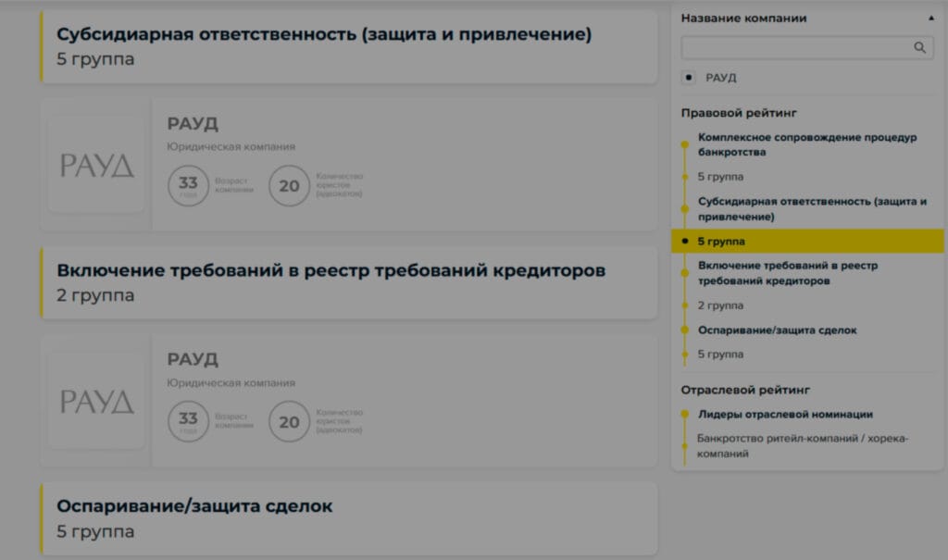Toggle the РАУД company filter checkbox
The height and width of the screenshot is (560, 948).
[x=688, y=78]
